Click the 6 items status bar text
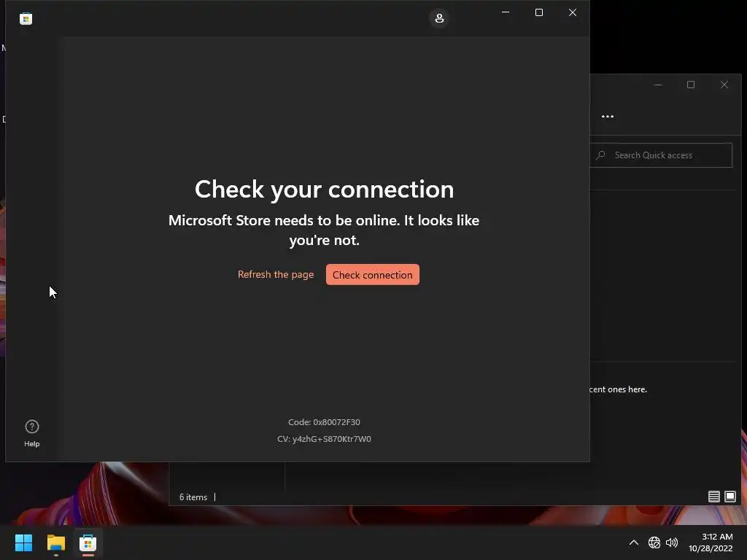This screenshot has width=747, height=560. [x=193, y=497]
